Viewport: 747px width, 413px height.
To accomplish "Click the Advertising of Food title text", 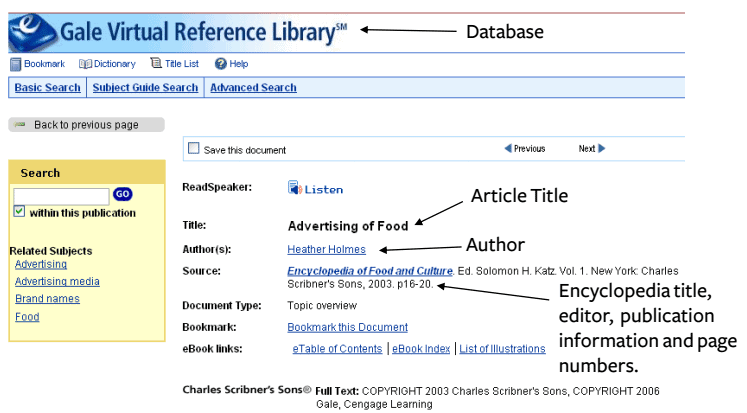I will click(x=348, y=226).
